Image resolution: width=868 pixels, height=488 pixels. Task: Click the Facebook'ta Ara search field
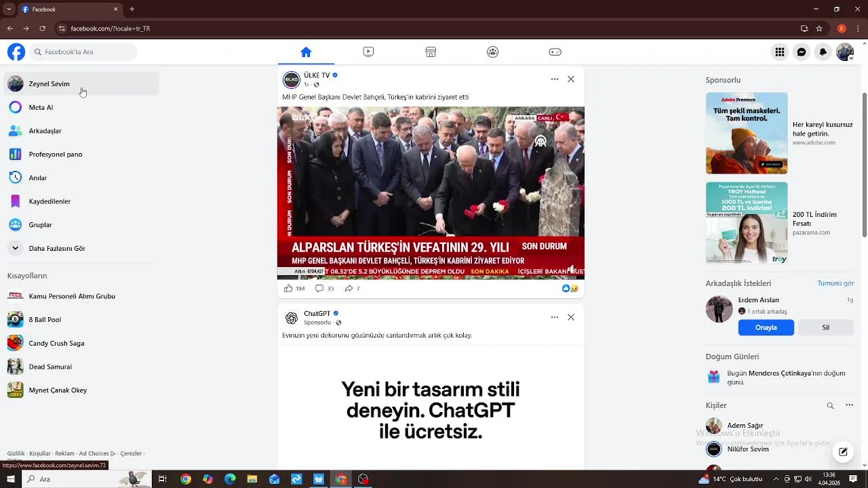(x=83, y=52)
